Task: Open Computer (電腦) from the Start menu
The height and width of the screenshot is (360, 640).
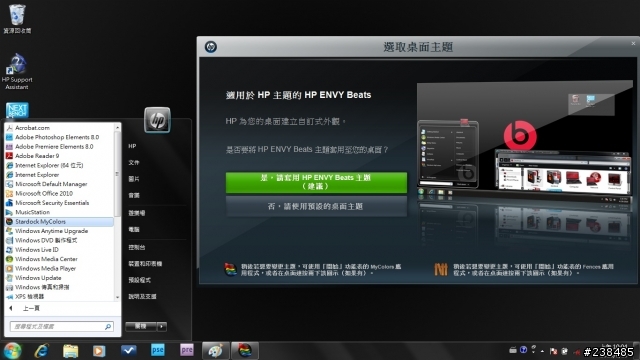Action: click(134, 229)
